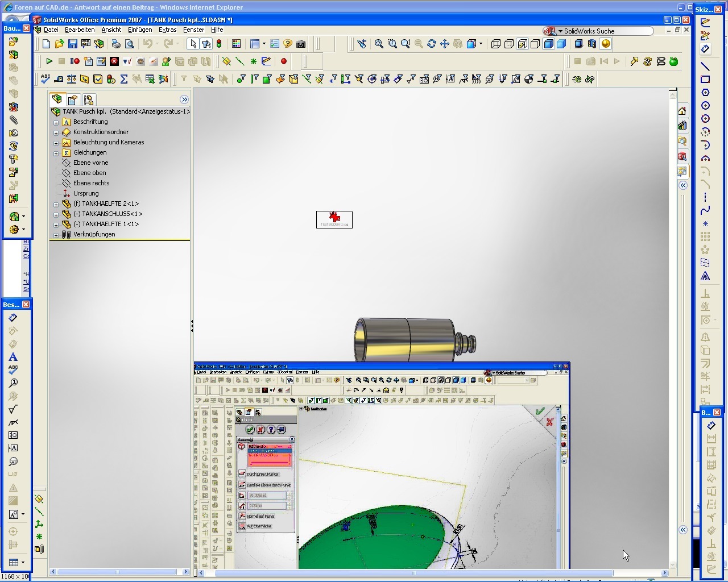
Task: Toggle the selection filter toolbar button
Action: (x=206, y=44)
